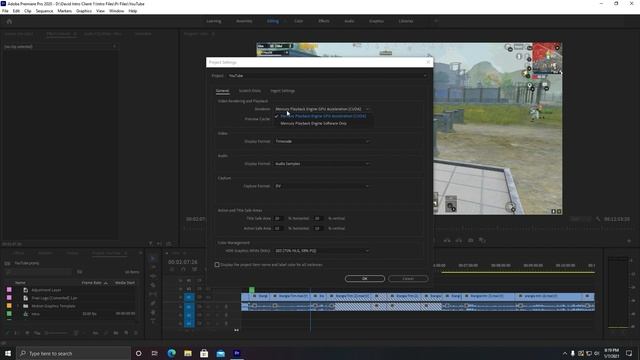Select the Selection tool in tools panel
Image resolution: width=640 pixels, height=360 pixels.
tap(153, 258)
